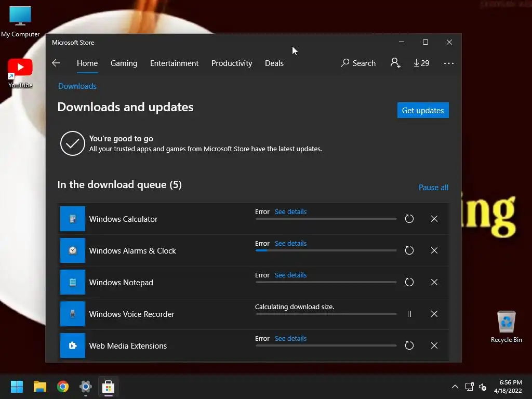See details for the Alarms & Clock error
Screen dimensions: 532x399
tap(290, 243)
